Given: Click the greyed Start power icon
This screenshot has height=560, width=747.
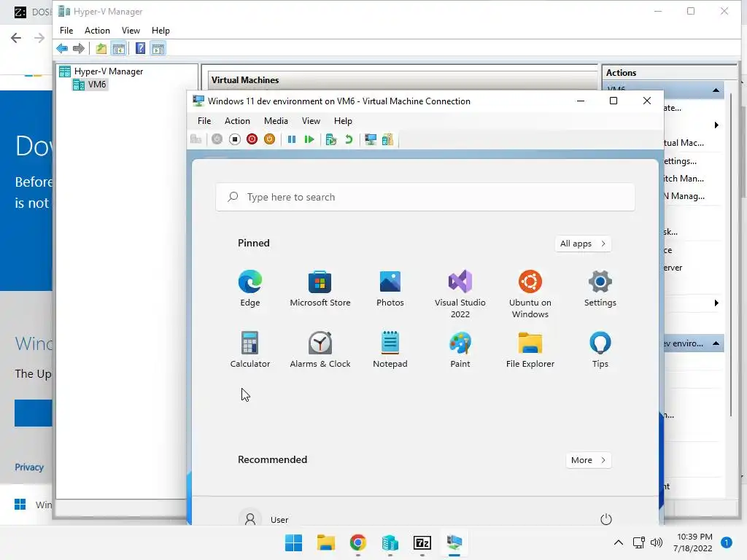Looking at the screenshot, I should pyautogui.click(x=217, y=139).
